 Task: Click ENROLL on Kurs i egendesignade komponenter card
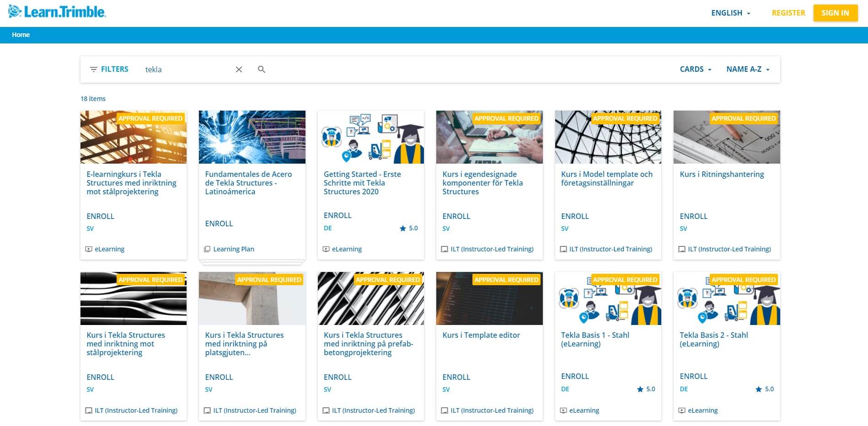coord(456,216)
